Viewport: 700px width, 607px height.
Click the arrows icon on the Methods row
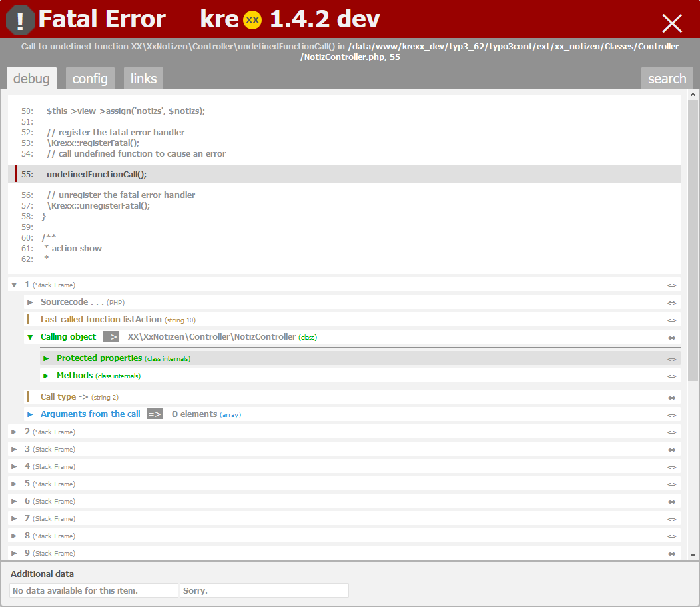pos(671,376)
